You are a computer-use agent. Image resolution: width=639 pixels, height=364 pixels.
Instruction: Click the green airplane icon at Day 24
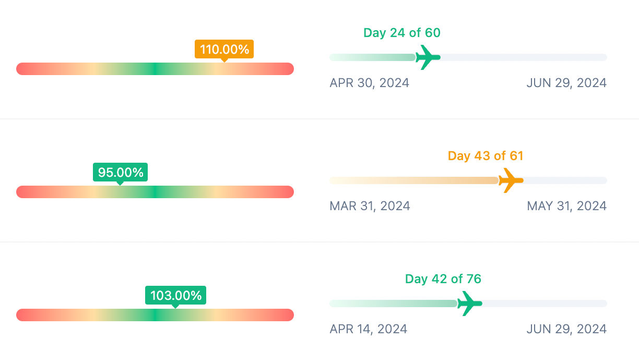pyautogui.click(x=428, y=57)
